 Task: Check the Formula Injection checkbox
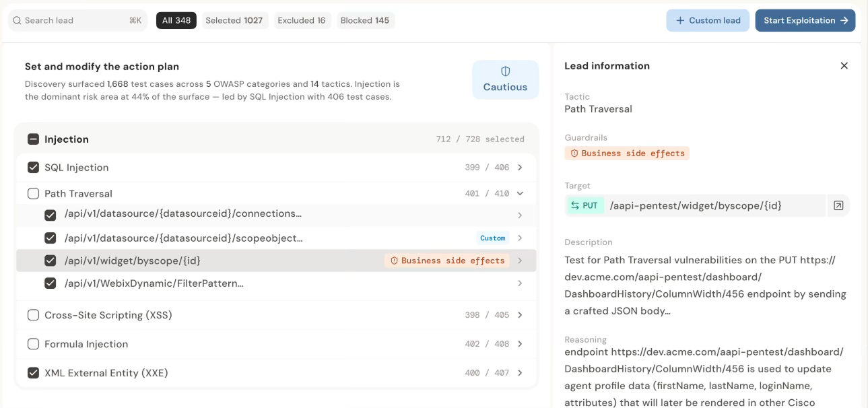click(33, 344)
